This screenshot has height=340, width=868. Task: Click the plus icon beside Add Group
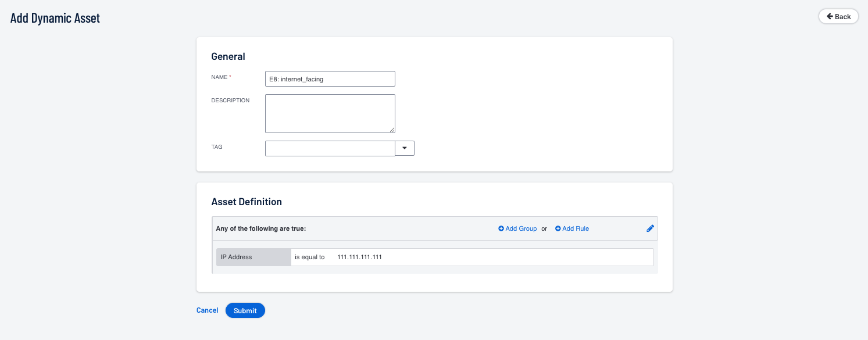point(501,229)
